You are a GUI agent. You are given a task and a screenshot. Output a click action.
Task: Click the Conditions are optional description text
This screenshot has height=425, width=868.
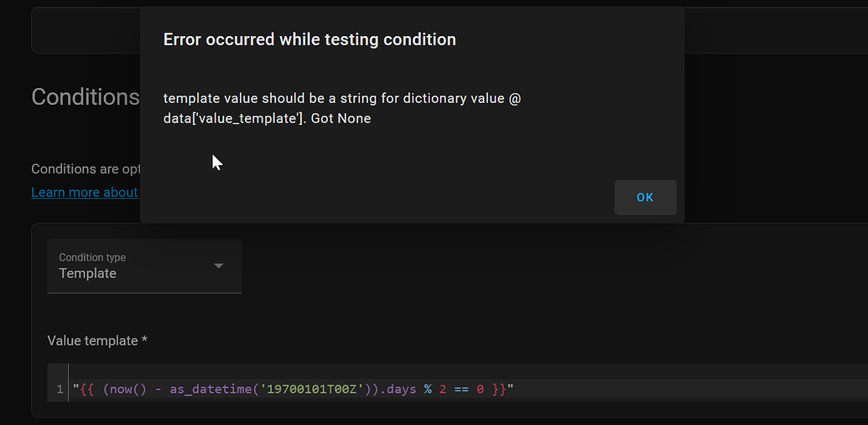pos(85,169)
